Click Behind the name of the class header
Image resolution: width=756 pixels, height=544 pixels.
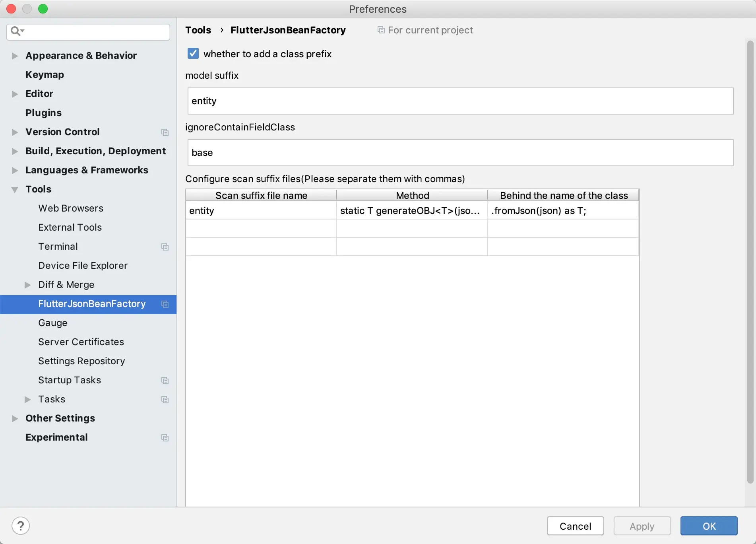564,195
